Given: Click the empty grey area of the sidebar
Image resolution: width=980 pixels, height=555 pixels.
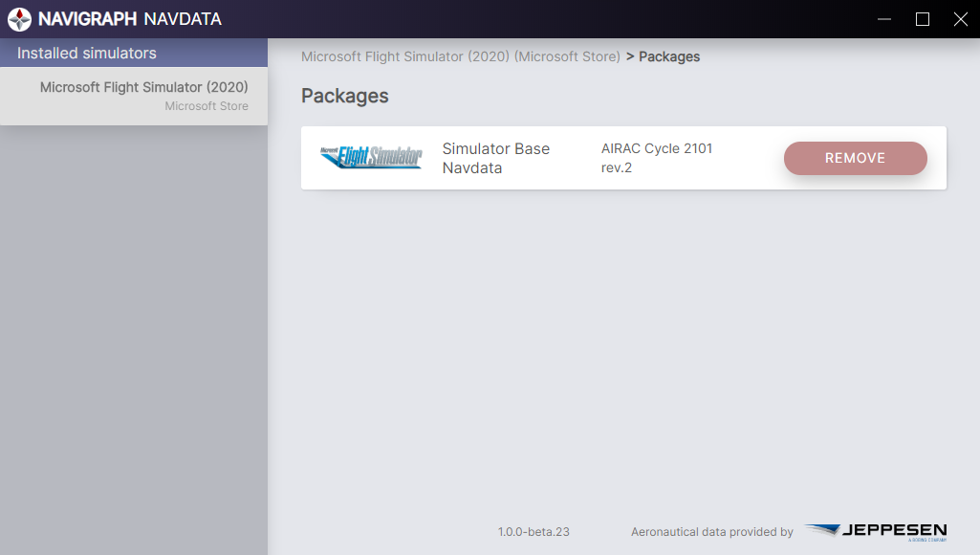Looking at the screenshot, I should 134,335.
